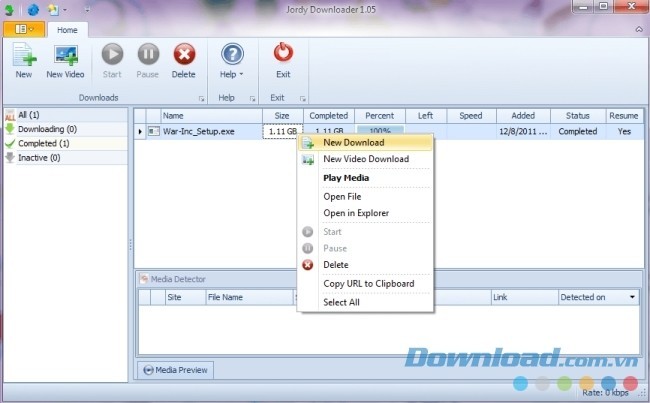Choose Select All in context menu
This screenshot has width=650, height=403.
365,302
